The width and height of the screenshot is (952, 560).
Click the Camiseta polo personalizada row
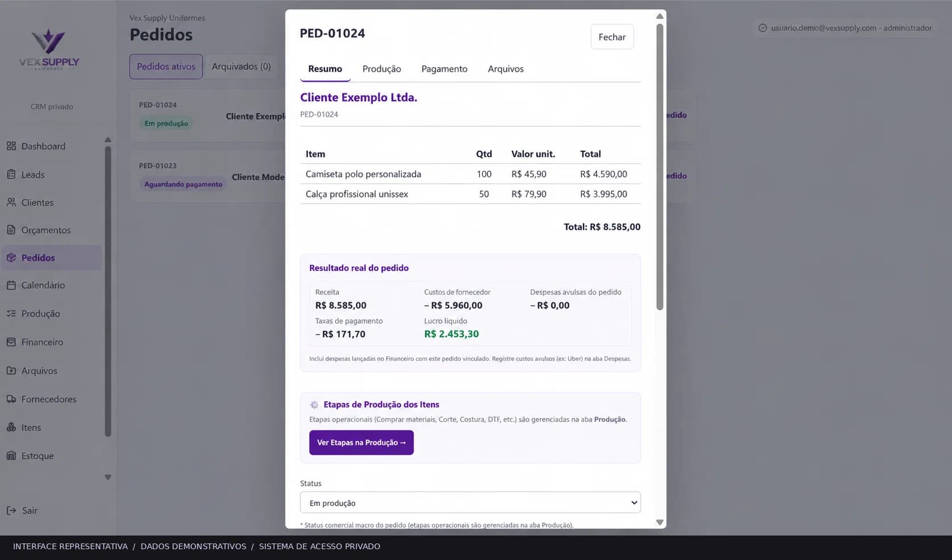coord(470,174)
